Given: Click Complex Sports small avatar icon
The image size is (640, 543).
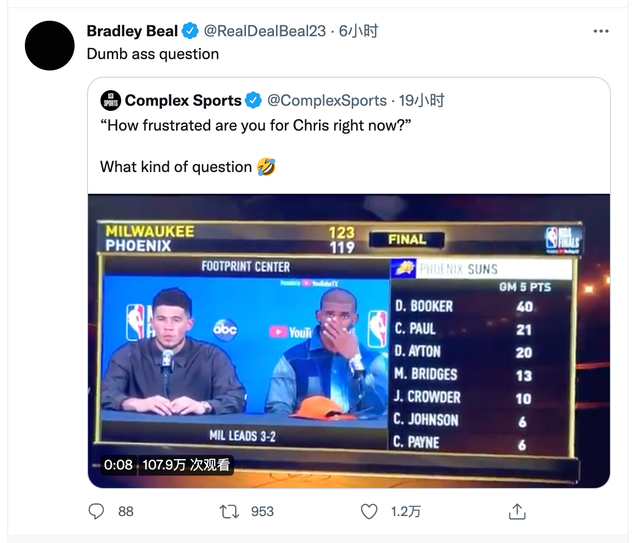Looking at the screenshot, I should (x=110, y=100).
